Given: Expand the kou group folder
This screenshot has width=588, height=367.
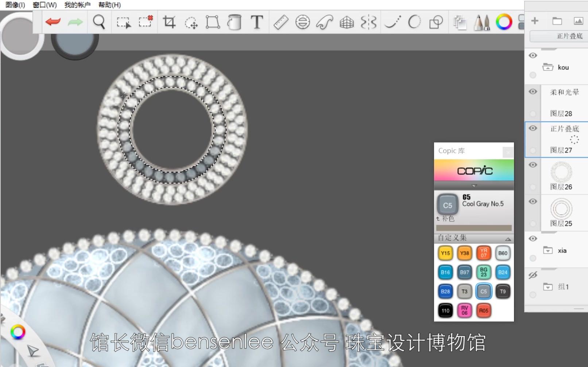Looking at the screenshot, I should [548, 67].
